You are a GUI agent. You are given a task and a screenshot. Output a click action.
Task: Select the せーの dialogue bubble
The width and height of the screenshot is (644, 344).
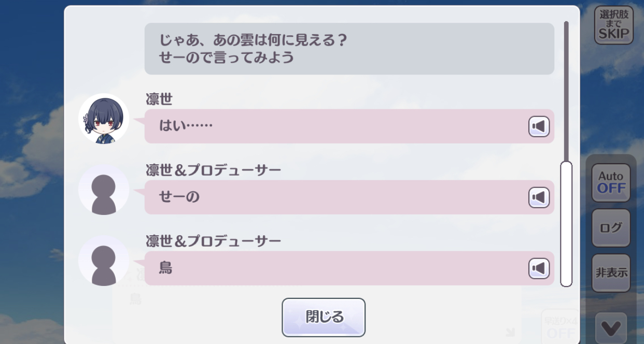coord(349,197)
